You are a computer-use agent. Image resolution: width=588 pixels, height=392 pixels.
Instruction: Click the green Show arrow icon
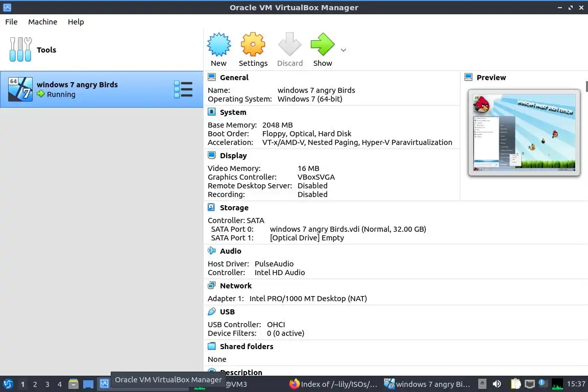pos(323,44)
